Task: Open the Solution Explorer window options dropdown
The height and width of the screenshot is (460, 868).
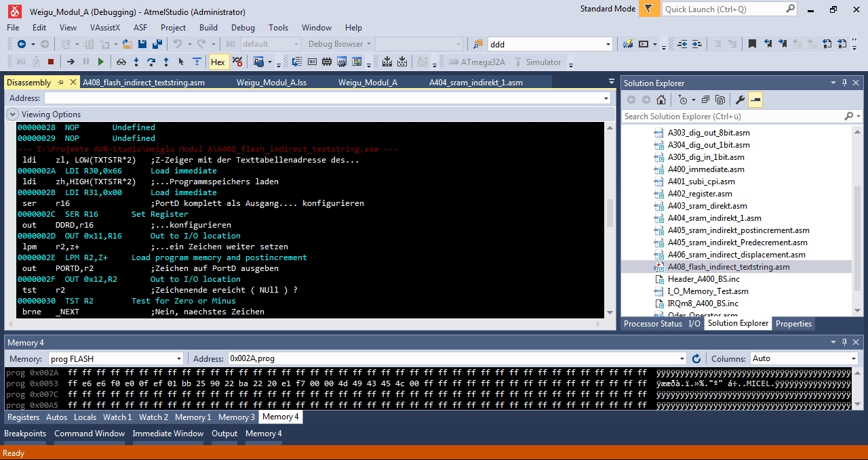Action: click(x=834, y=83)
